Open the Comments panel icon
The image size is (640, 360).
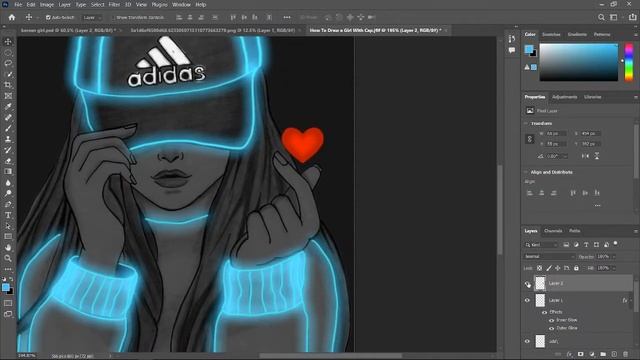(512, 50)
